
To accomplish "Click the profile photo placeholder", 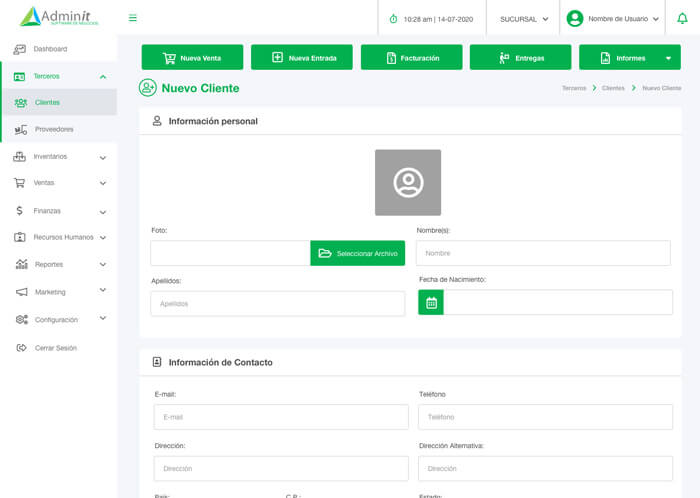I will click(x=408, y=183).
